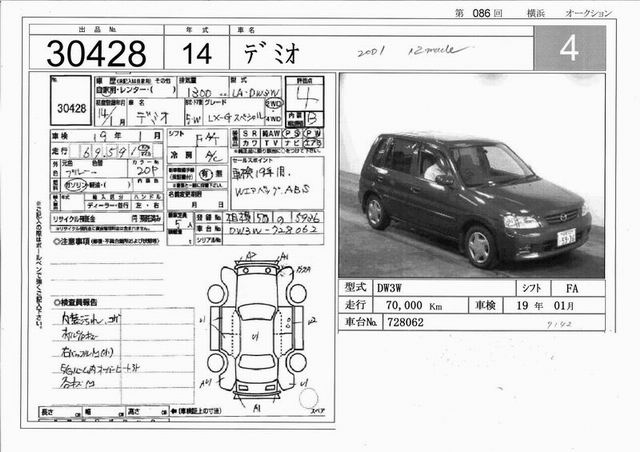Select the handwritten car name デミオ
Screen dimensions: 640x452
[152, 118]
